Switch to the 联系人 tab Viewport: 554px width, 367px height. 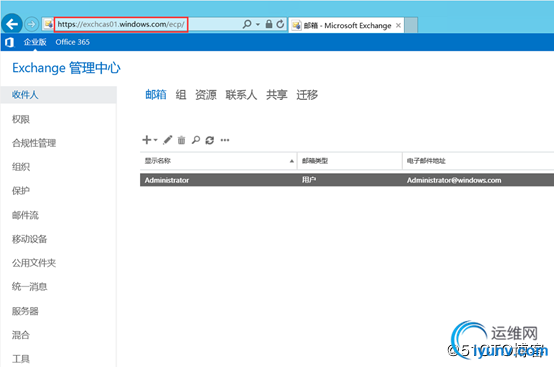241,95
